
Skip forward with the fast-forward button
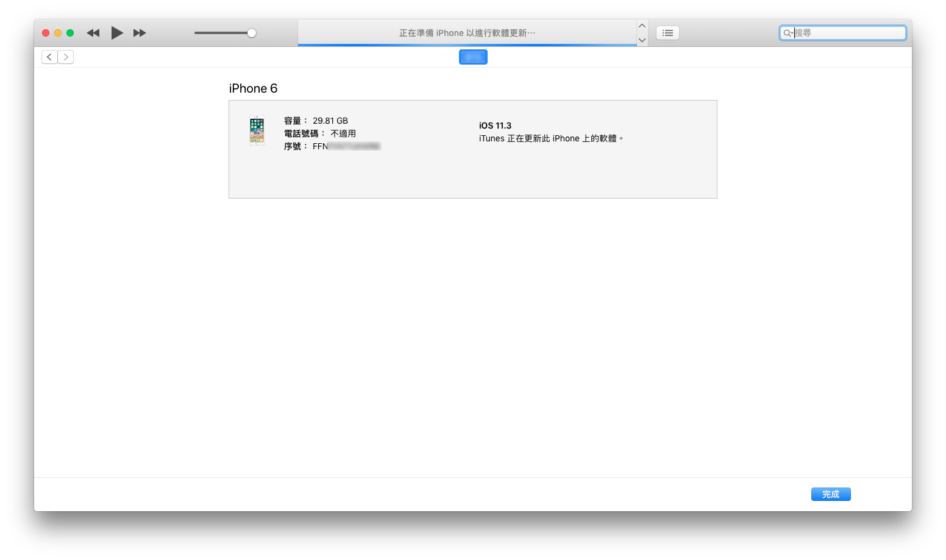[x=140, y=33]
